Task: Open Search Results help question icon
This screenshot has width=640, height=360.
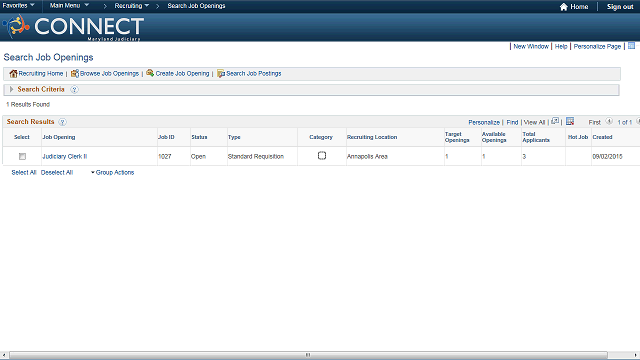Action: click(x=62, y=122)
